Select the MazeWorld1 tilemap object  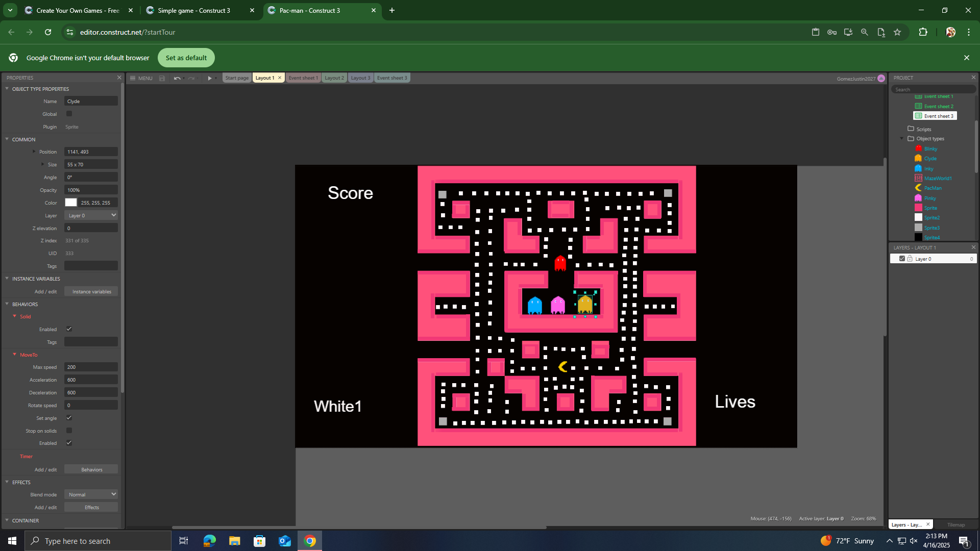click(x=937, y=179)
